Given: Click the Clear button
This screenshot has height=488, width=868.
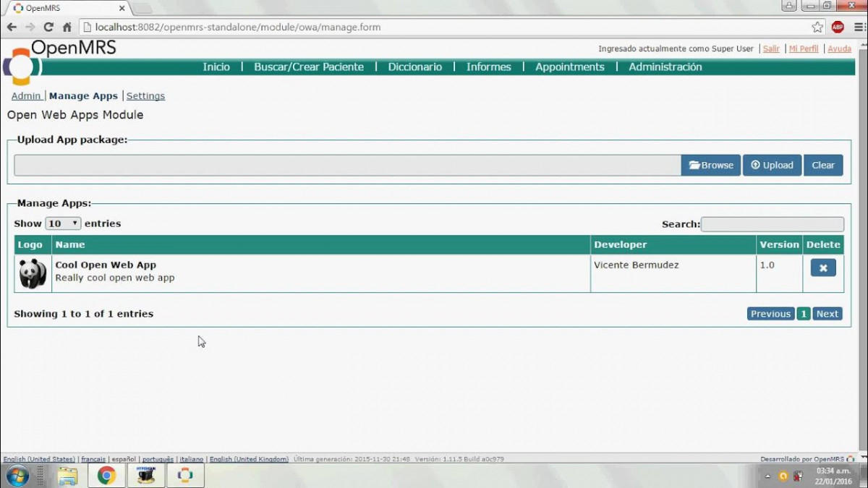Looking at the screenshot, I should [x=822, y=165].
